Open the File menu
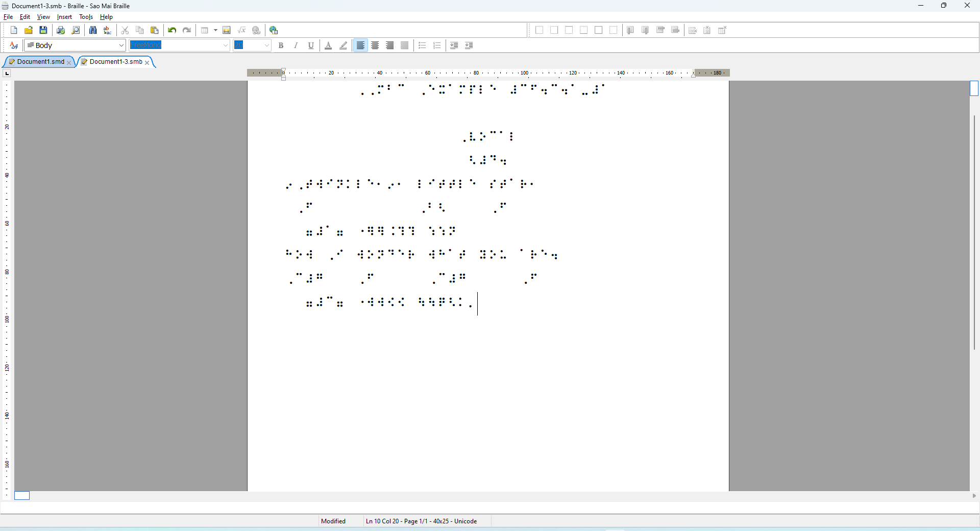 8,17
